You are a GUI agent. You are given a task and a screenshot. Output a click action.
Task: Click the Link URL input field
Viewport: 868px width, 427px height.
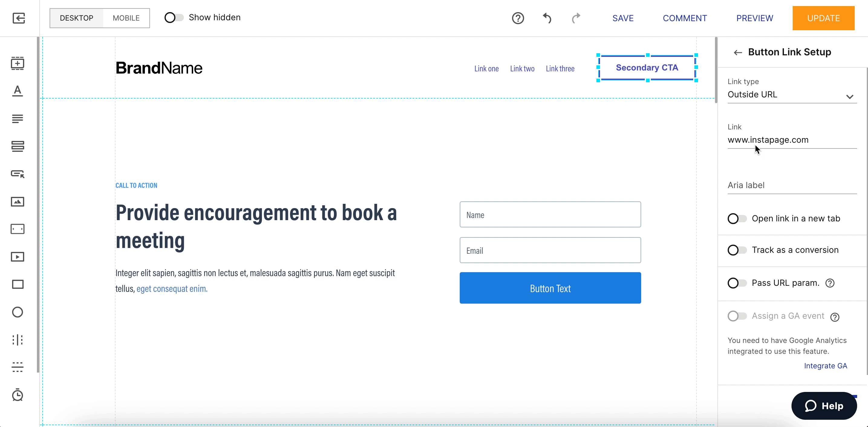pyautogui.click(x=792, y=140)
